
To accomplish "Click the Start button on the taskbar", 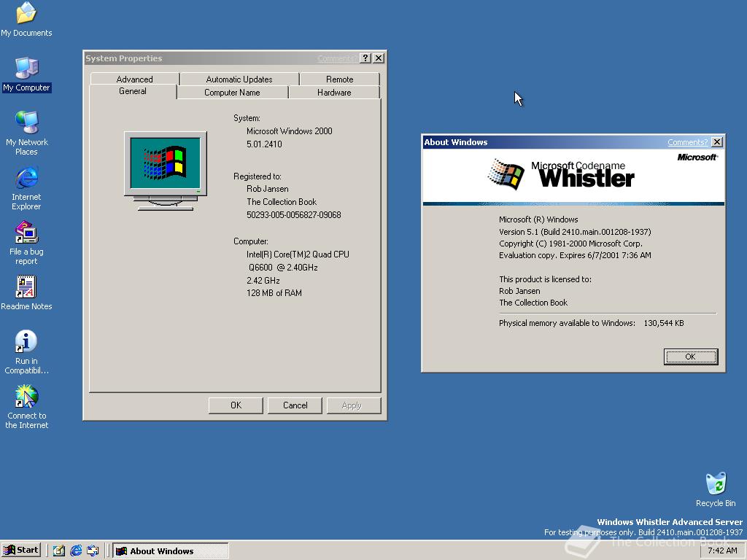I will click(21, 550).
